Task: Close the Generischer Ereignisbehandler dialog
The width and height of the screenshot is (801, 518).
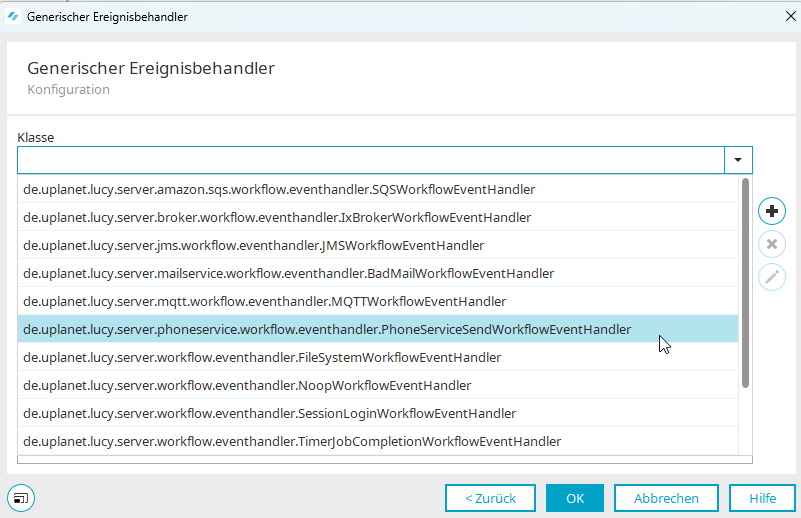Action: [790, 16]
